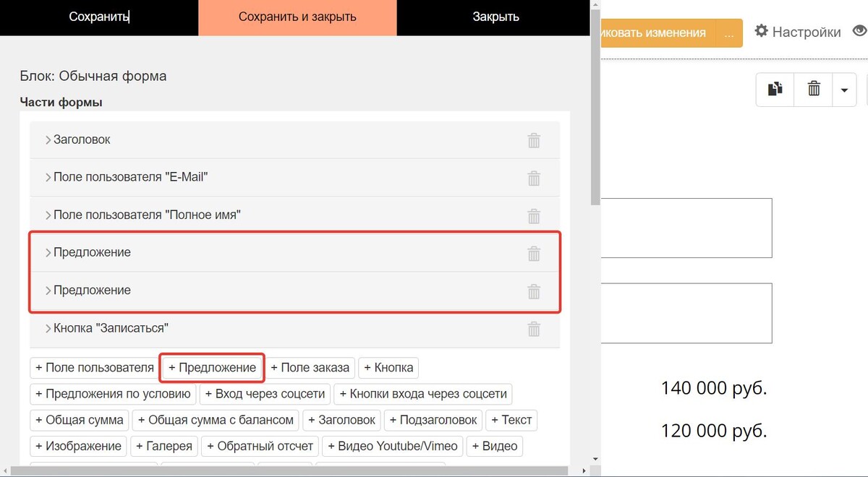The width and height of the screenshot is (868, 477).
Task: Open the block actions dropdown arrow
Action: 844,90
